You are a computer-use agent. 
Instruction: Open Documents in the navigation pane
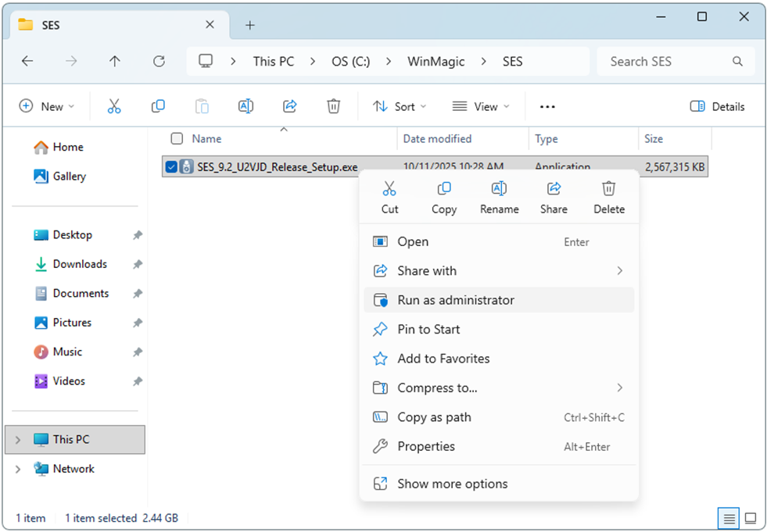tap(71, 294)
